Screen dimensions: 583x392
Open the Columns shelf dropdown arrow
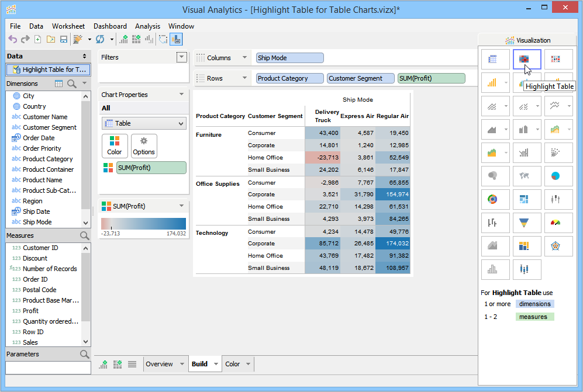(x=244, y=58)
